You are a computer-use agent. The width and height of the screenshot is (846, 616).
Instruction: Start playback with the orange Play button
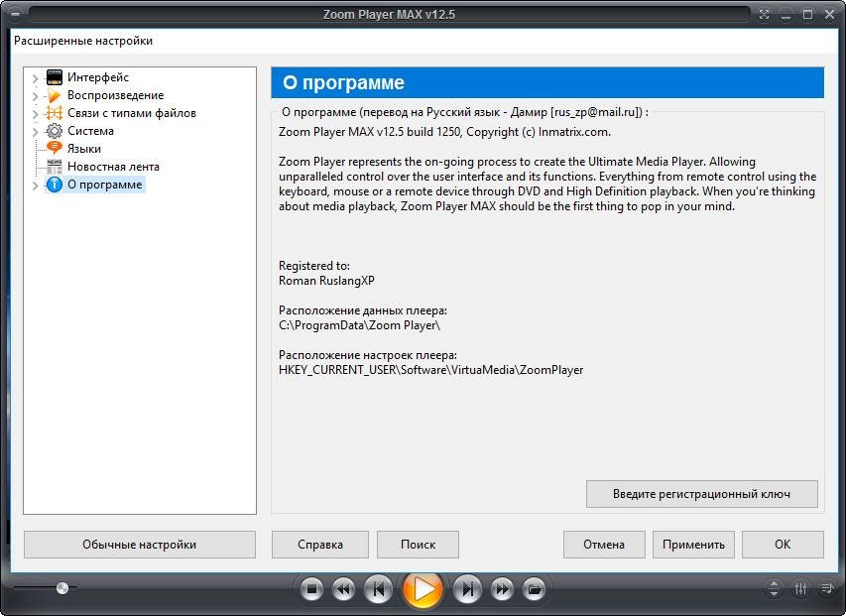tap(423, 589)
